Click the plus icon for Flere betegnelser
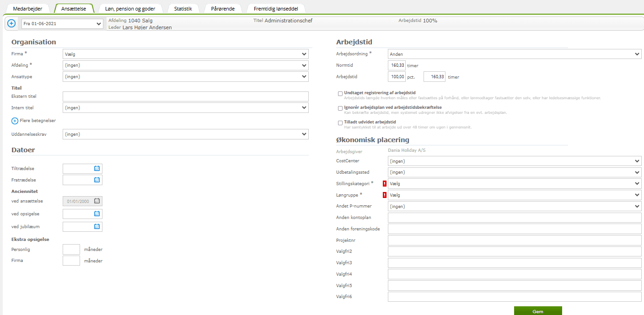The width and height of the screenshot is (644, 315). [15, 121]
